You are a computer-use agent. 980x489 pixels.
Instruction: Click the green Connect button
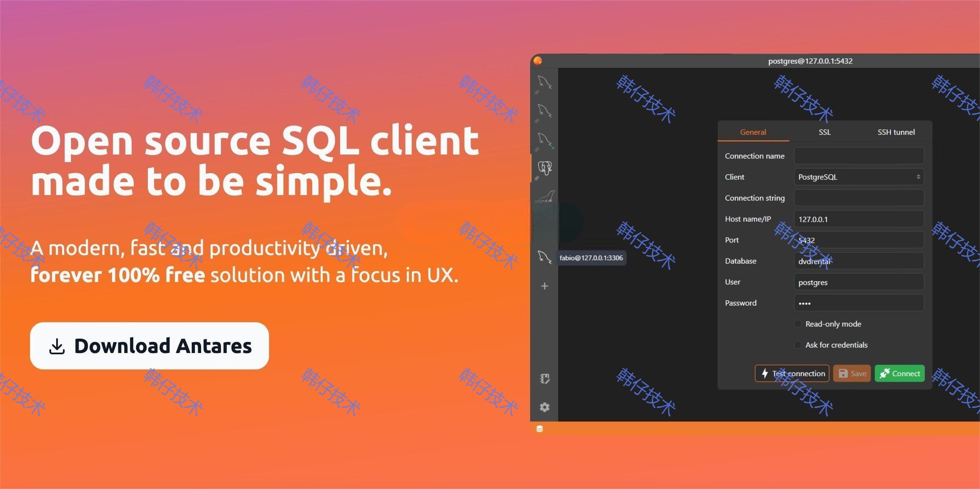pyautogui.click(x=900, y=373)
